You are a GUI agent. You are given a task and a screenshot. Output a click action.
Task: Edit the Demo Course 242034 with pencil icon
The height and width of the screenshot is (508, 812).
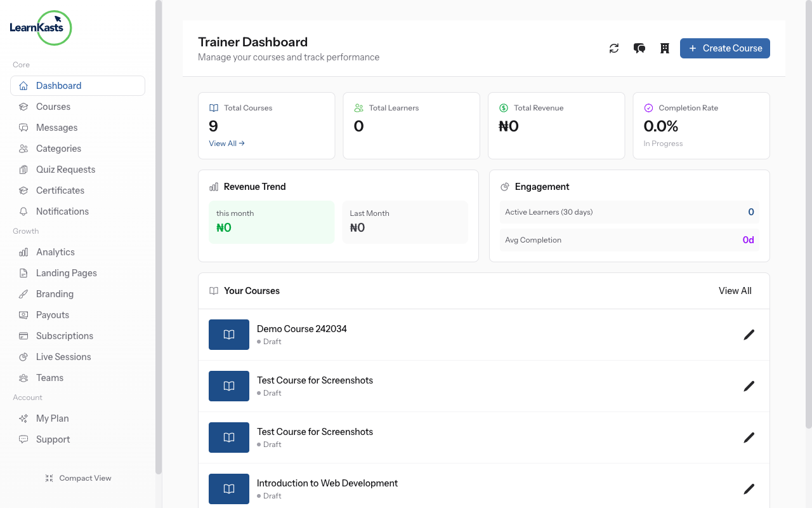point(749,335)
